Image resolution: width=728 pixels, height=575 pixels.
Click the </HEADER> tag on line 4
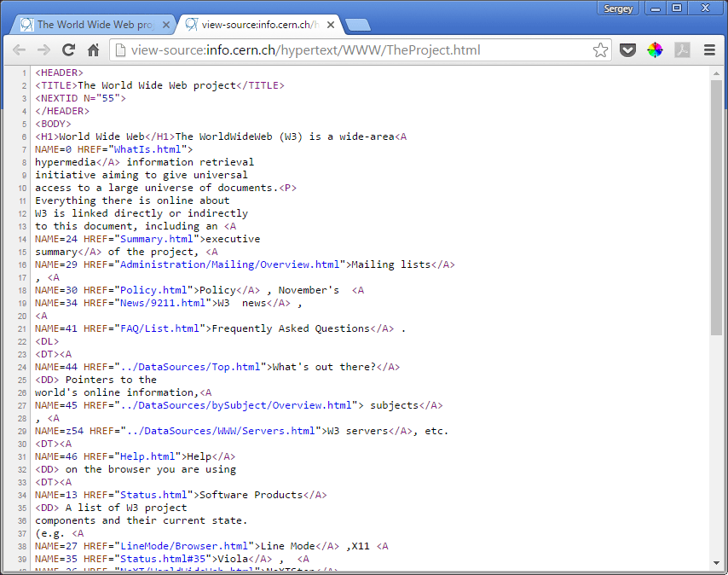point(62,111)
